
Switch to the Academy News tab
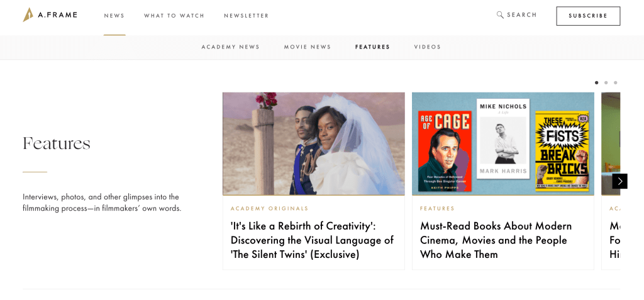pos(230,47)
